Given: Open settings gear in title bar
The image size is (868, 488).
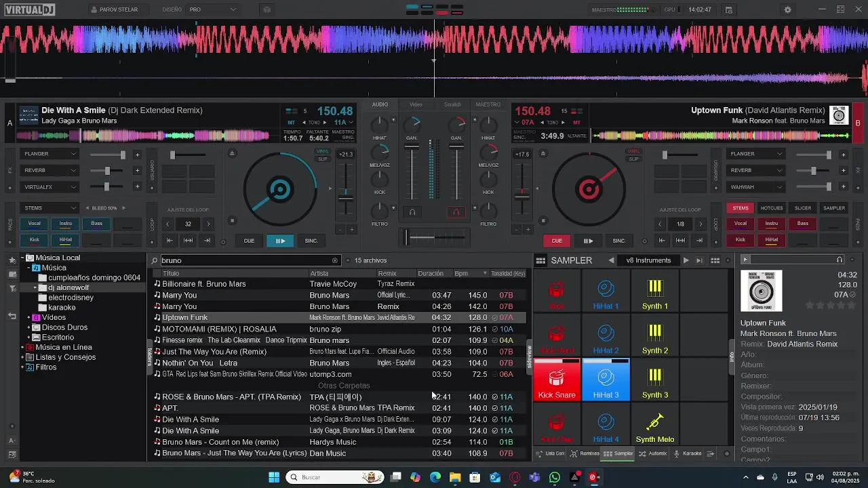Looking at the screenshot, I should pos(787,9).
